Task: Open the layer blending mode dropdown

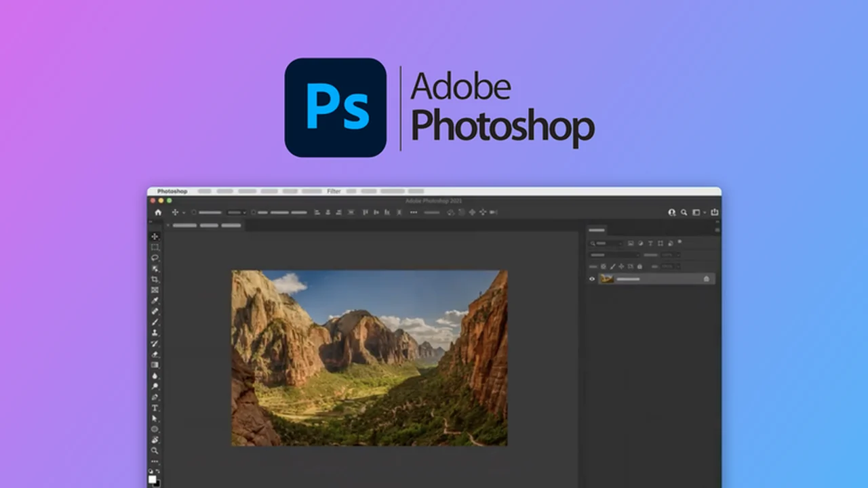Action: [614, 255]
